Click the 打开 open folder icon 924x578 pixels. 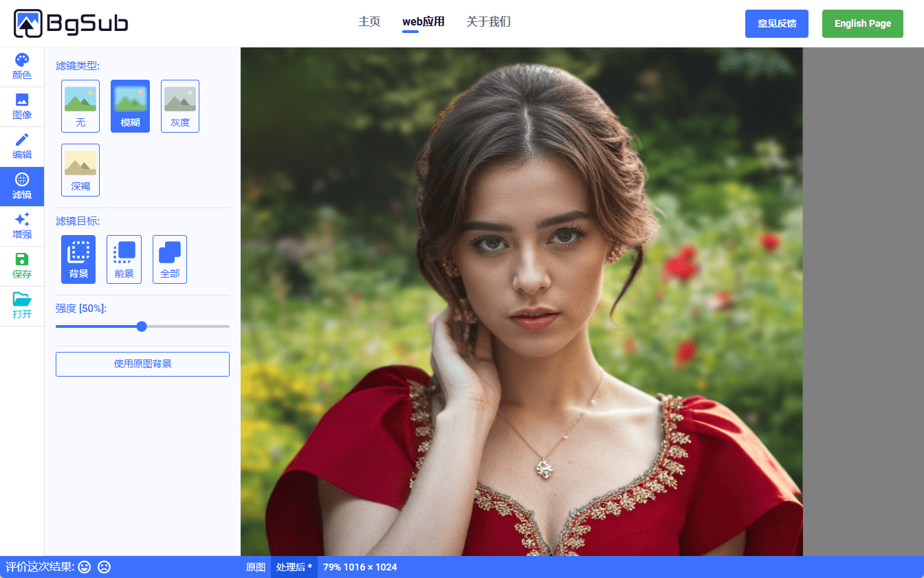22,307
